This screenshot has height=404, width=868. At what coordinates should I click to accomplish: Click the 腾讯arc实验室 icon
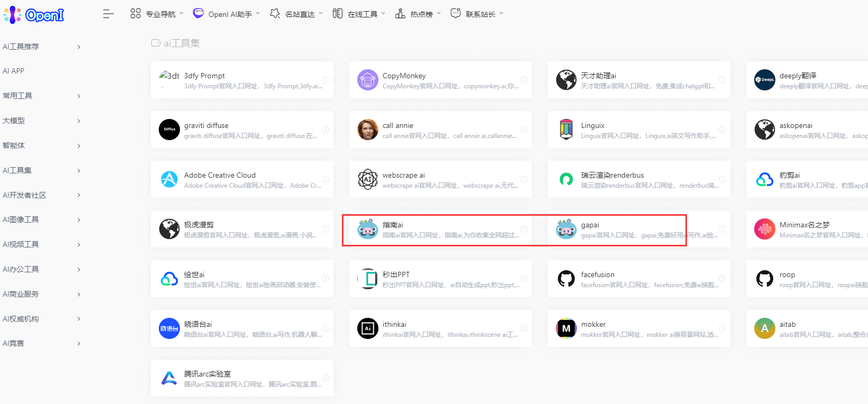[169, 378]
